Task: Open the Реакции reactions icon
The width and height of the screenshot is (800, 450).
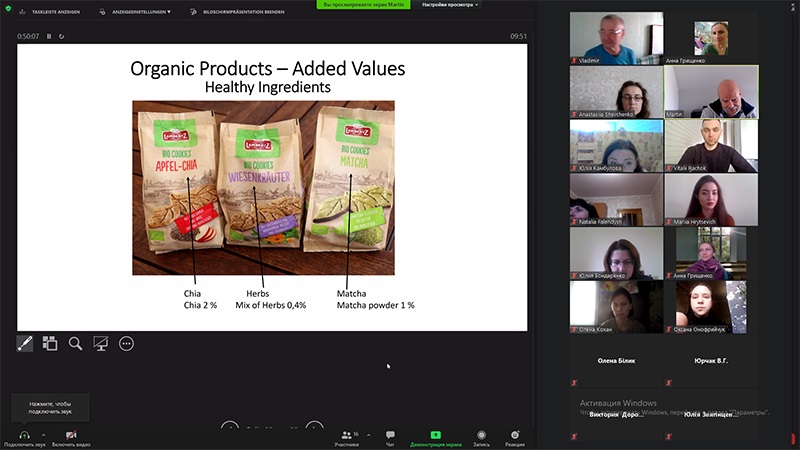Action: click(515, 438)
